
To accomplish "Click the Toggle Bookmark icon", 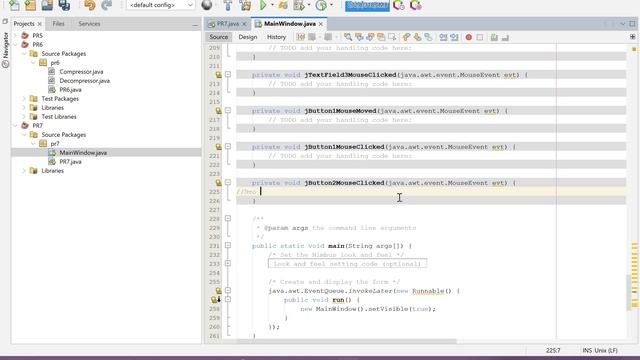I will tap(428, 37).
